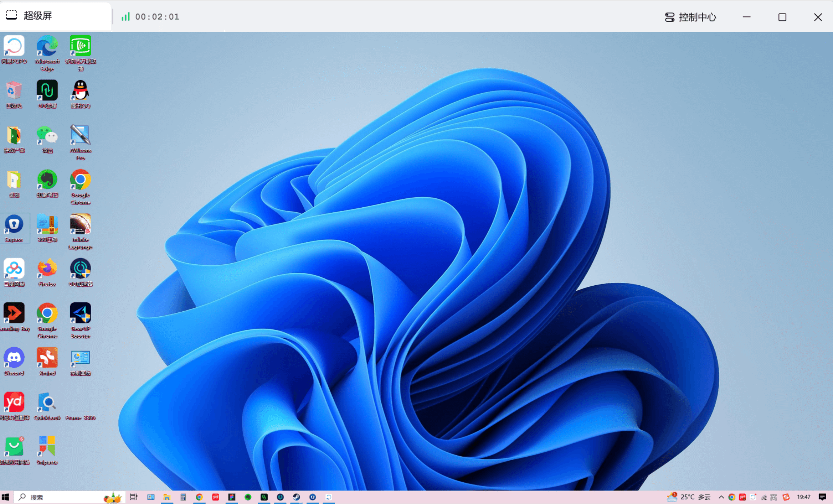Screen dimensions: 833x504
Task: Open Task View in the taskbar
Action: [134, 497]
